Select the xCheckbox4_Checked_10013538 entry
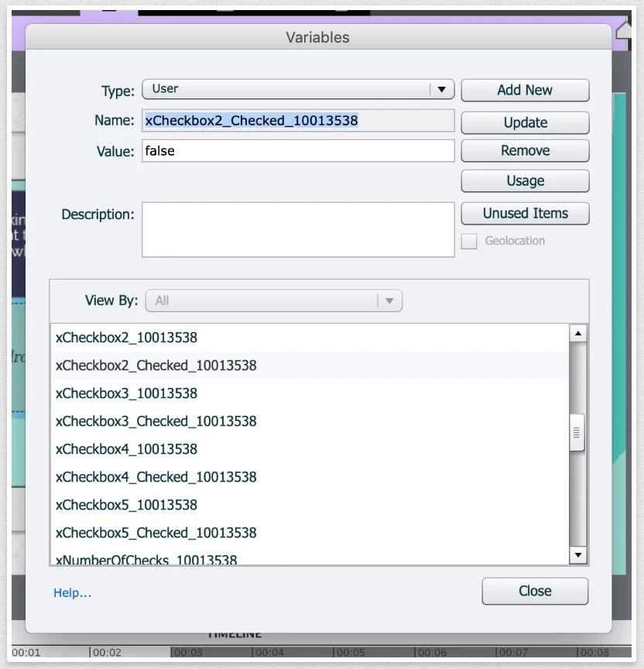Image resolution: width=644 pixels, height=669 pixels. pos(156,477)
